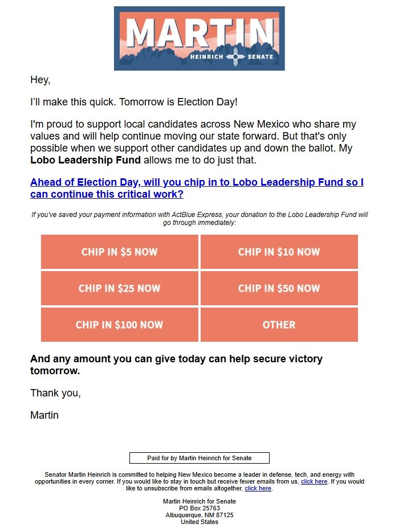Click the ActBlue Express italic notice text
The height and width of the screenshot is (532, 399).
coord(199,219)
